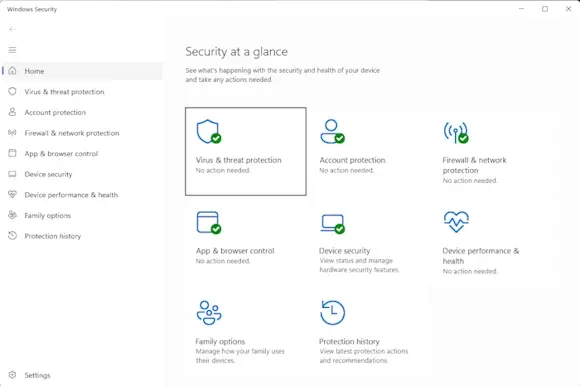Toggle the hamburger navigation menu
Image resolution: width=580 pixels, height=386 pixels.
tap(12, 50)
